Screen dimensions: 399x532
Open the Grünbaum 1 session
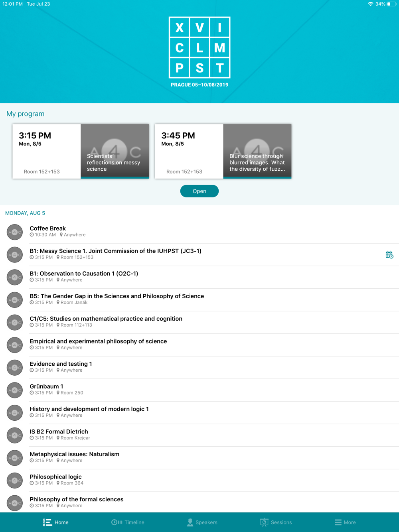pos(199,390)
